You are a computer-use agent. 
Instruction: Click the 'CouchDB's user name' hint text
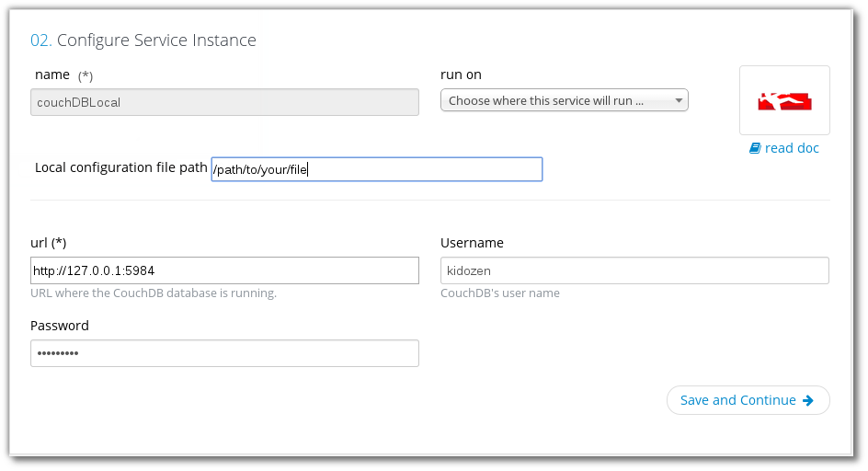(500, 293)
